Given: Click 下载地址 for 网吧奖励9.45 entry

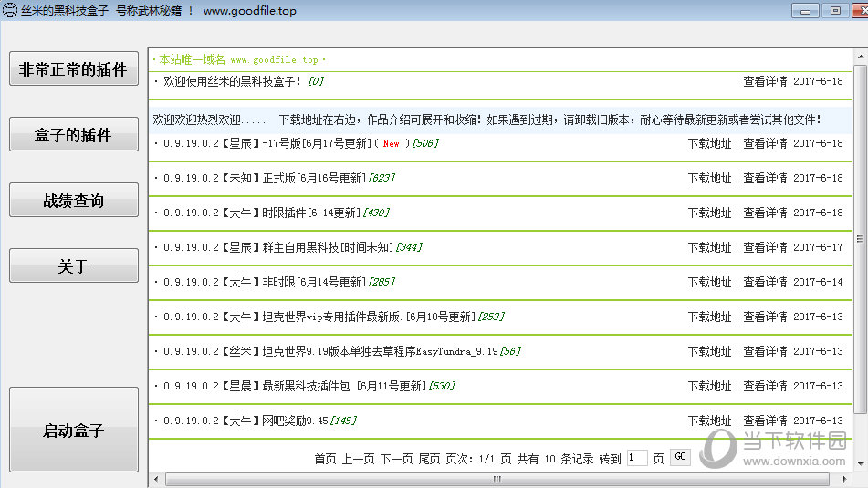Looking at the screenshot, I should tap(709, 421).
